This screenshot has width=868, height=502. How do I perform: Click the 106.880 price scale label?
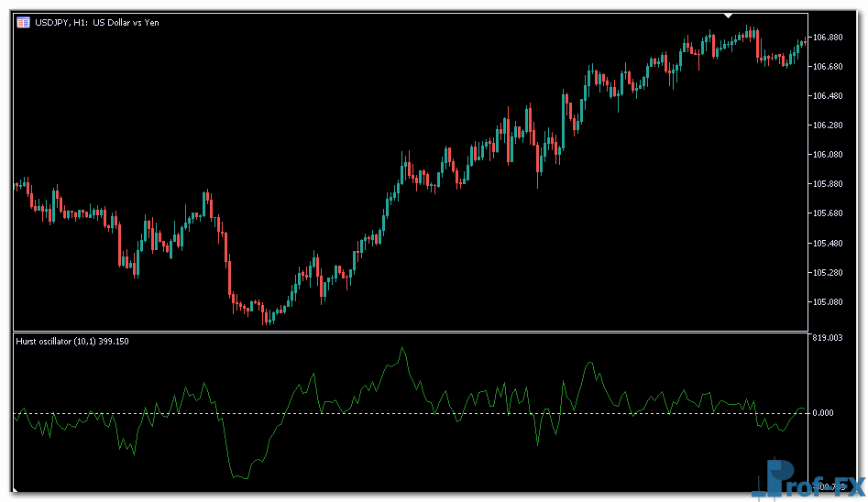pyautogui.click(x=827, y=38)
